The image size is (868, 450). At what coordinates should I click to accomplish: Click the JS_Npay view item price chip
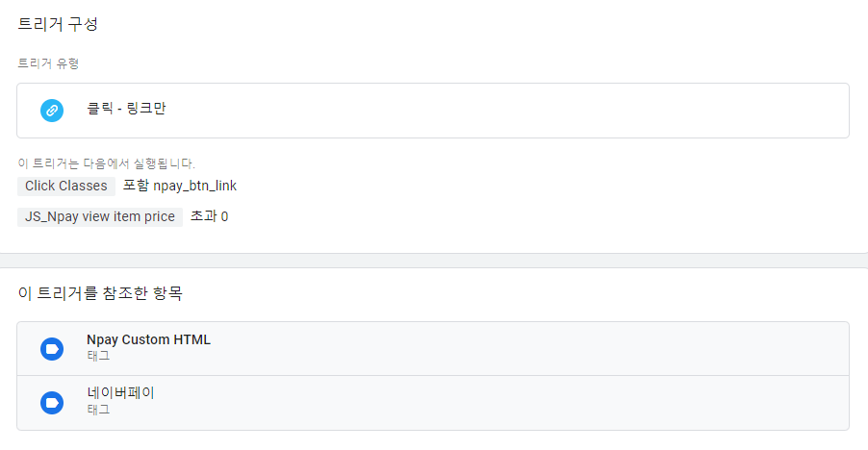click(x=100, y=216)
